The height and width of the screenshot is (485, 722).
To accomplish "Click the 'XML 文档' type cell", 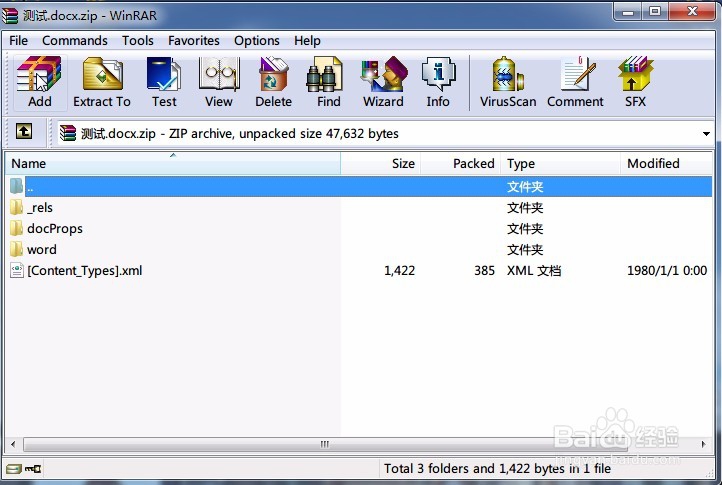I will (534, 270).
